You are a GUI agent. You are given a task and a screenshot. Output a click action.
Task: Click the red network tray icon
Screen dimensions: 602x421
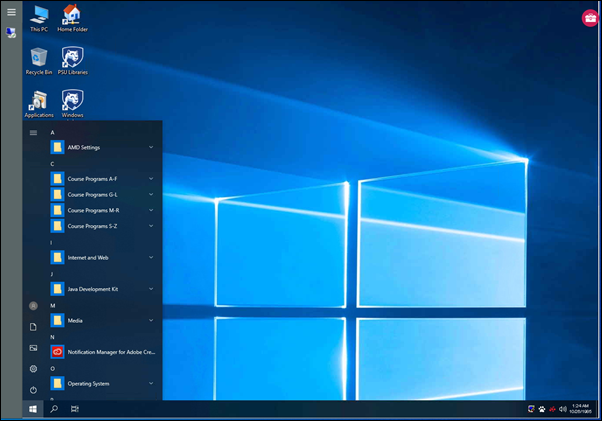(x=552, y=409)
